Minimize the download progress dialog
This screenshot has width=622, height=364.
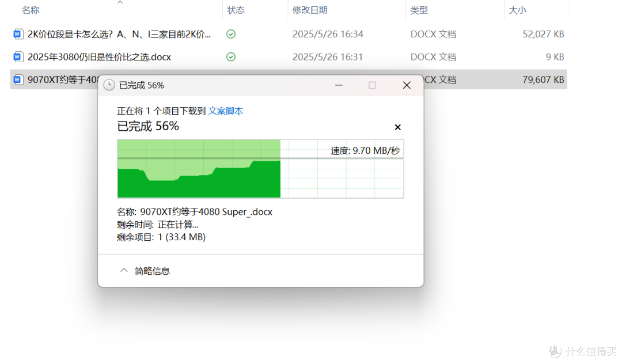pyautogui.click(x=339, y=85)
